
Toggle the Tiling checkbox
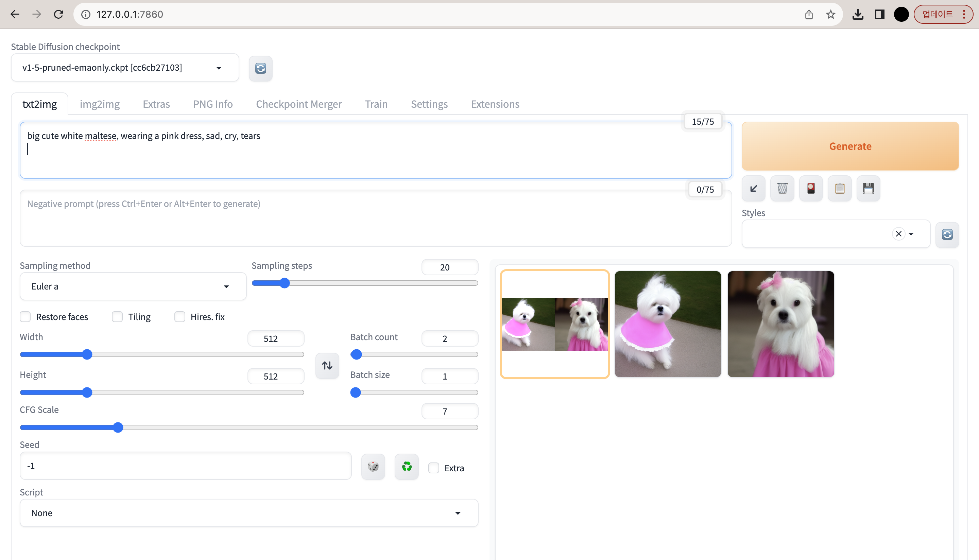tap(117, 317)
